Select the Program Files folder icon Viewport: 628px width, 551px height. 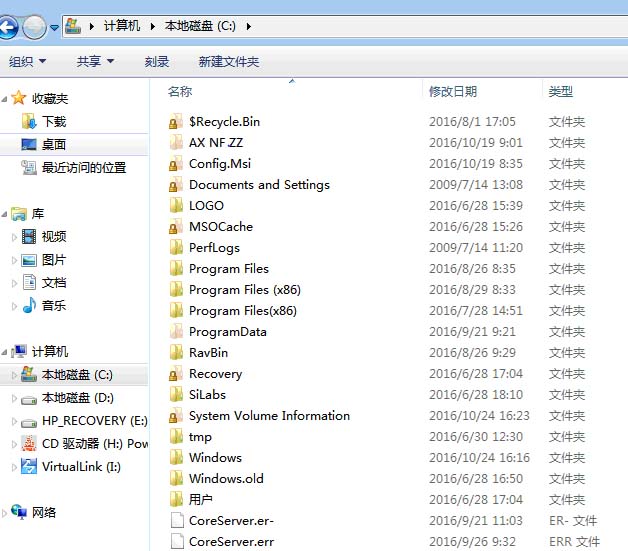coord(176,268)
